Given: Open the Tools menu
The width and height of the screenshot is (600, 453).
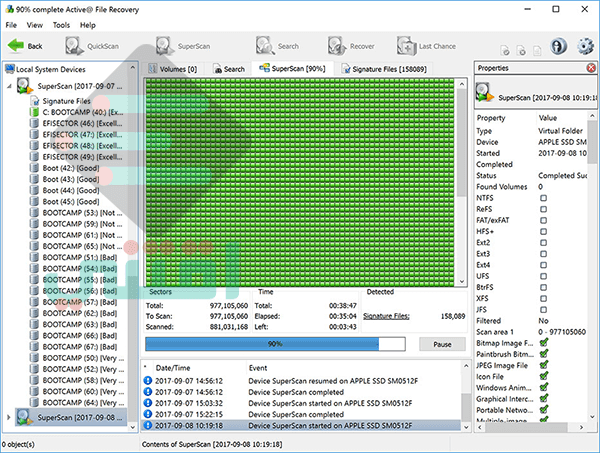Looking at the screenshot, I should tap(61, 25).
